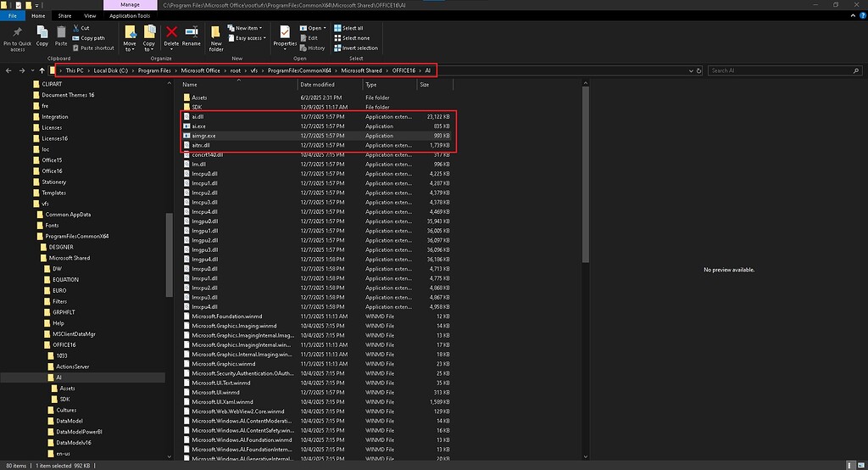The height and width of the screenshot is (470, 868).
Task: Click Invert selection in the ribbon
Action: [x=359, y=48]
